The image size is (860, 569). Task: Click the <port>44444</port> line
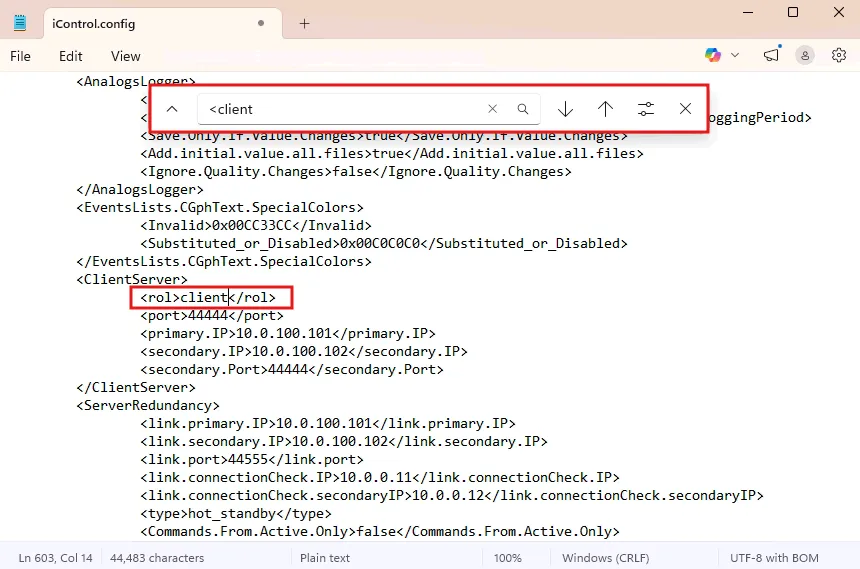[x=212, y=316]
